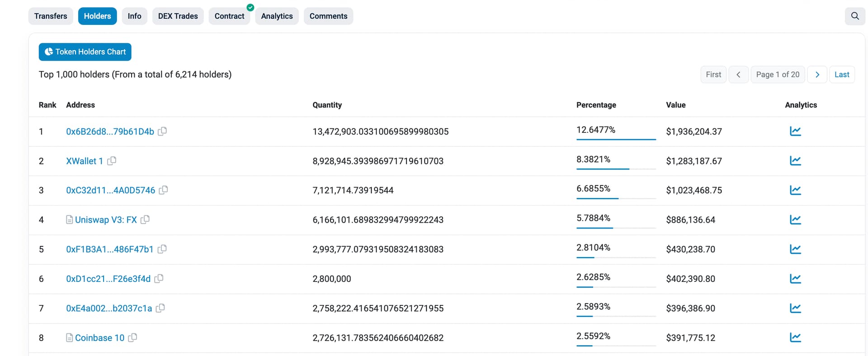Click the 12.6477% percentage bar
Viewport: 868px width, 356px height.
click(615, 139)
